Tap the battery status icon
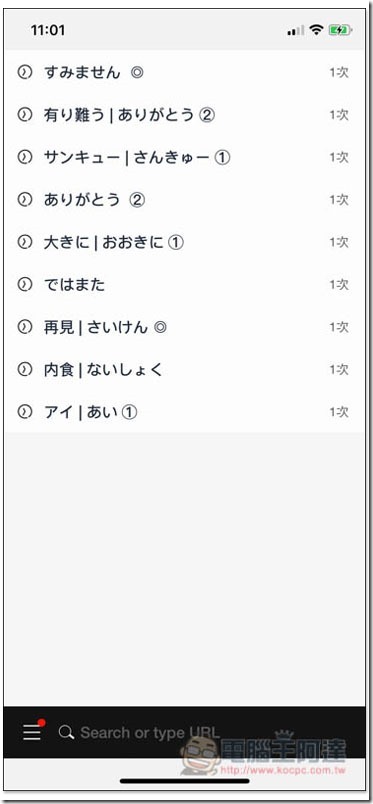 tap(340, 30)
